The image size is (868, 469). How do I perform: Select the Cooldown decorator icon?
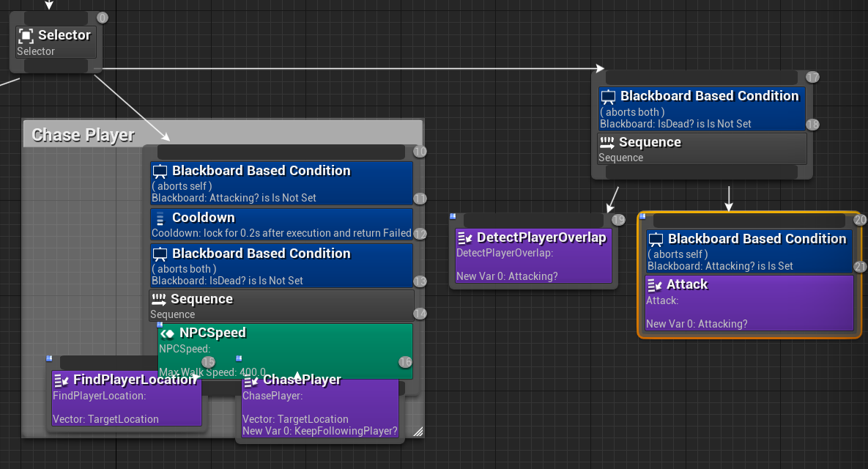click(160, 218)
